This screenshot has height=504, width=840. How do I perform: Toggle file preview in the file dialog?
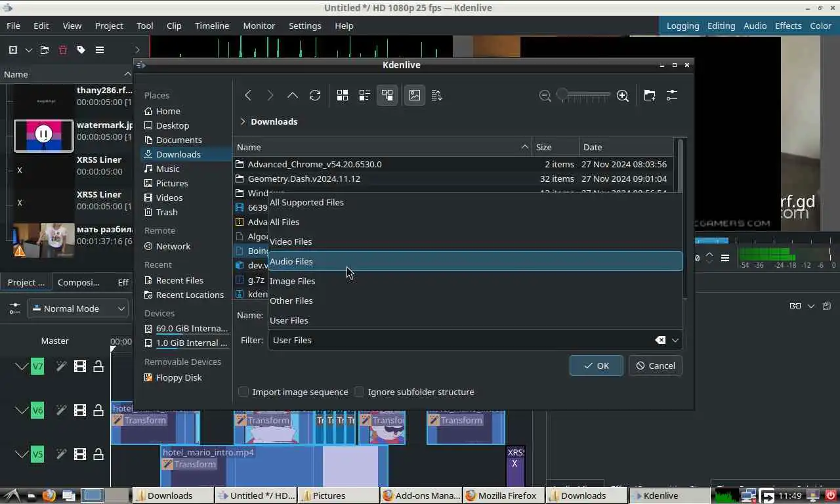coord(415,95)
